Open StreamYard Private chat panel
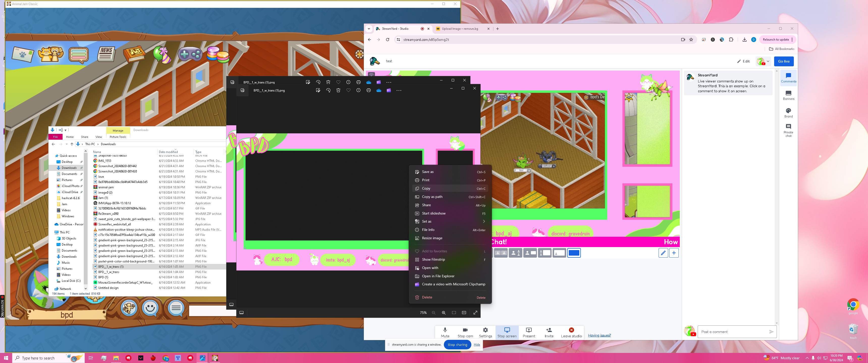This screenshot has height=363, width=868. 788,131
